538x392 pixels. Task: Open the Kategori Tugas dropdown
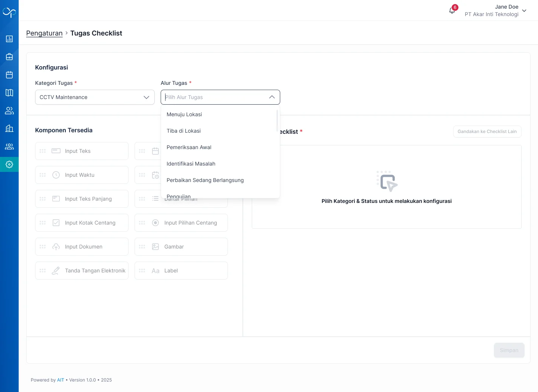[95, 97]
